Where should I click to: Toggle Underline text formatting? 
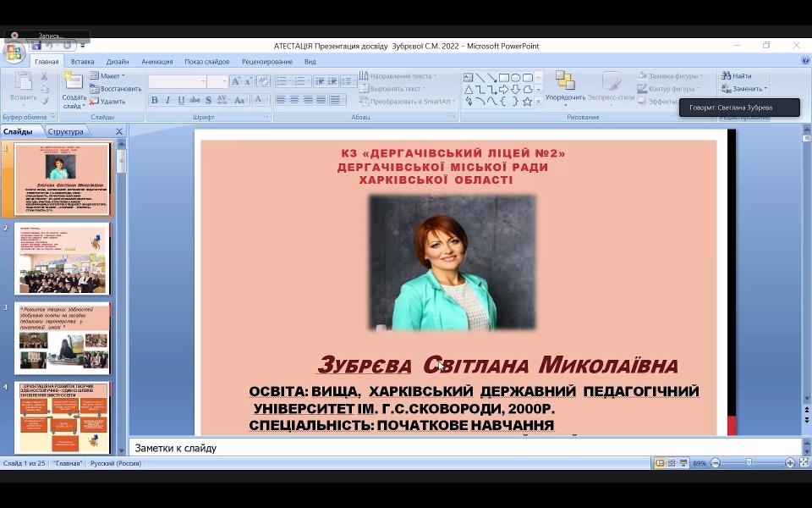181,100
